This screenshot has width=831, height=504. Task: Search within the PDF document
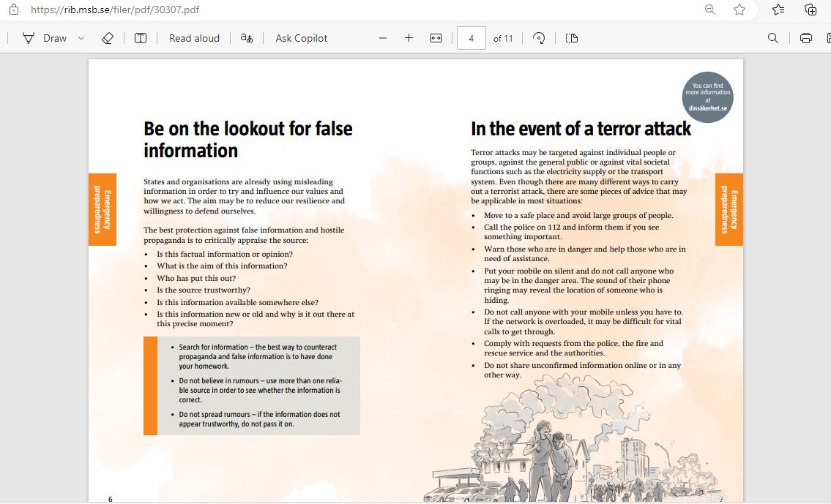point(773,38)
